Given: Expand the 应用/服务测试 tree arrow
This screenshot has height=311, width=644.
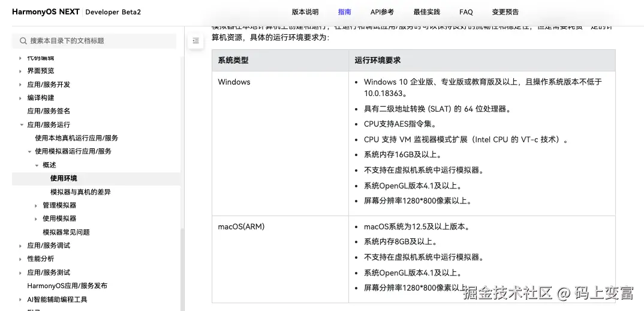Looking at the screenshot, I should click(x=20, y=273).
